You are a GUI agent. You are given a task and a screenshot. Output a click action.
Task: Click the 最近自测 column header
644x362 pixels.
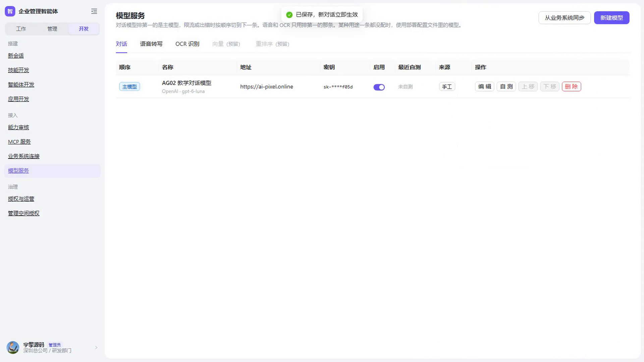coord(409,67)
